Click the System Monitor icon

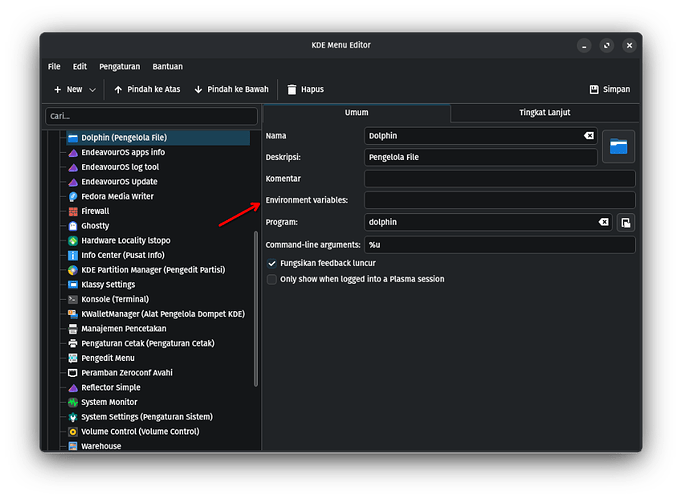(x=73, y=403)
